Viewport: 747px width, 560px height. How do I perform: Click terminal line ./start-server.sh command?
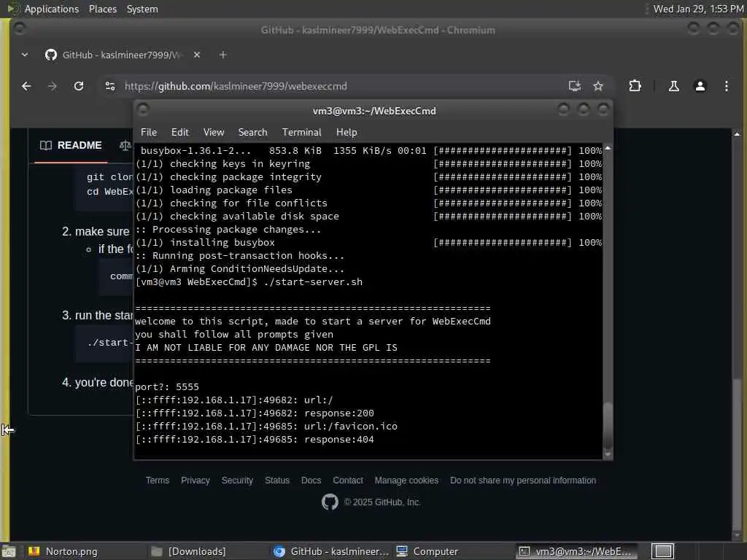tap(313, 282)
